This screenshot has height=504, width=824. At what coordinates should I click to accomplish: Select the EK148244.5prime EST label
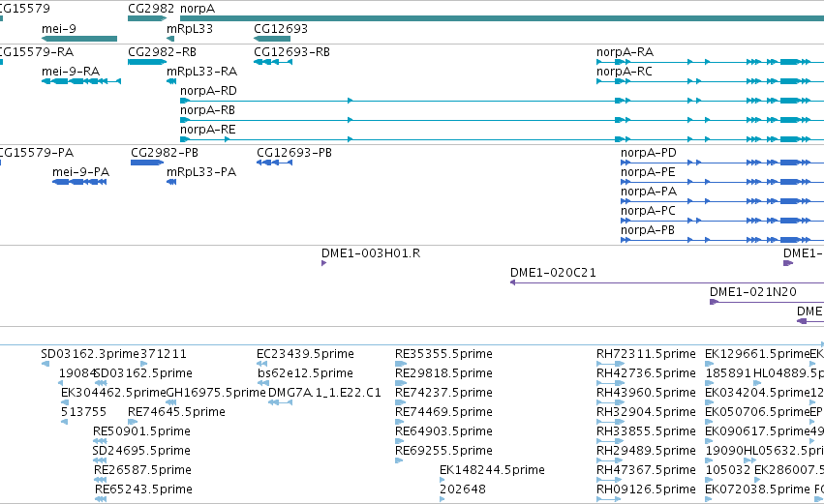493,470
